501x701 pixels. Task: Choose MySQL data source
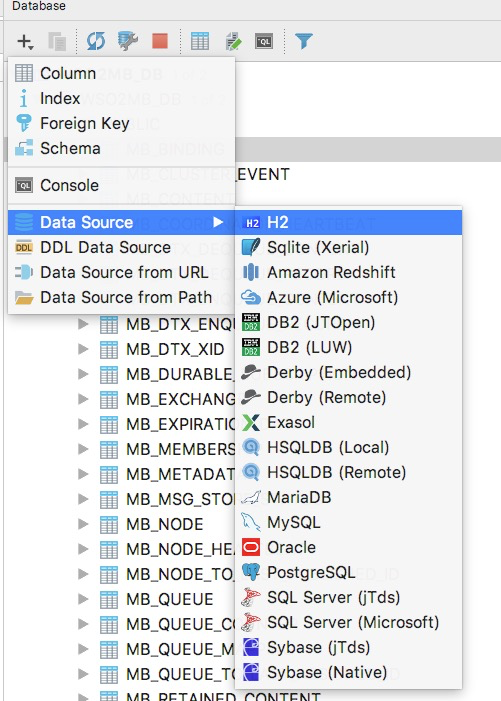[x=348, y=523]
